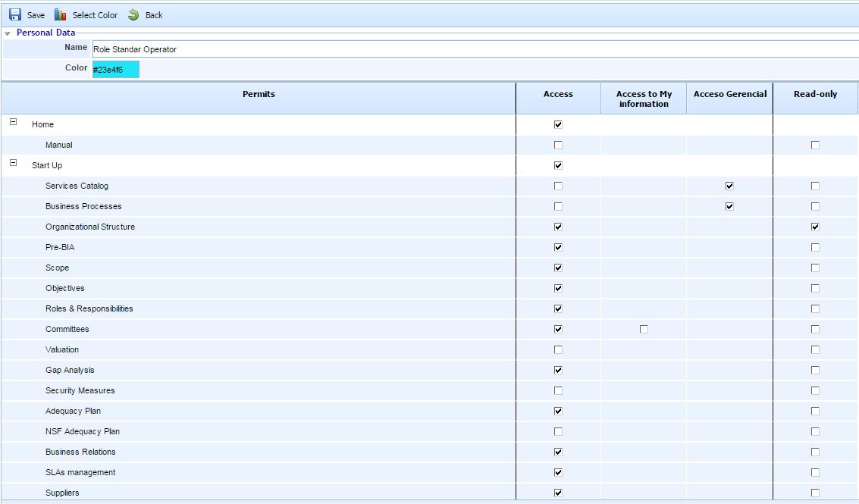This screenshot has height=504, width=859.
Task: Click the cyan #23e4f6 color swatch
Action: (116, 70)
